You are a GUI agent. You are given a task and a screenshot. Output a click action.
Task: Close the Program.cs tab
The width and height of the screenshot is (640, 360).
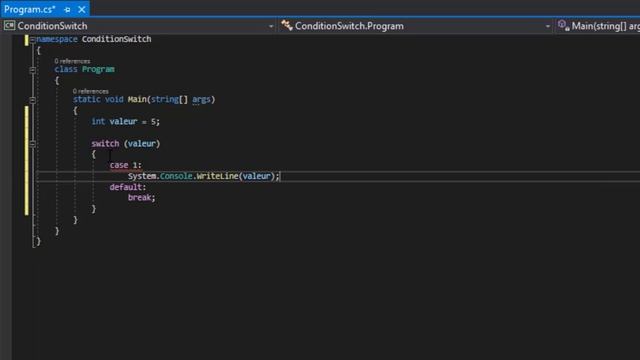click(82, 9)
